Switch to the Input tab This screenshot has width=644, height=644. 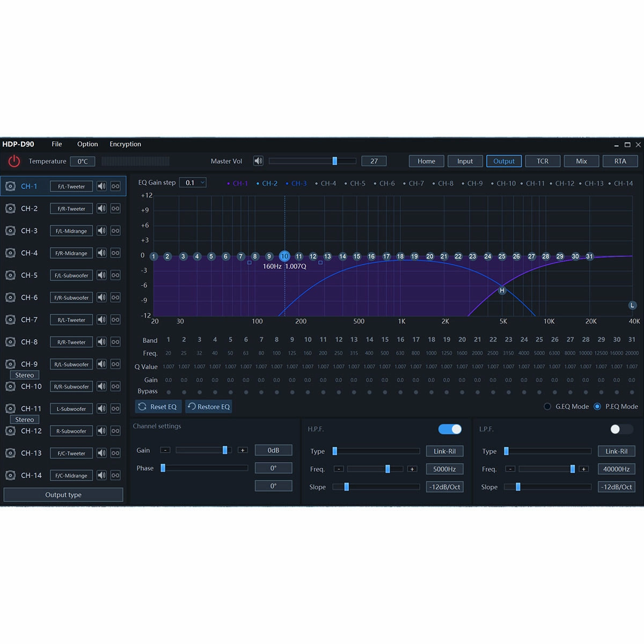[x=465, y=161]
